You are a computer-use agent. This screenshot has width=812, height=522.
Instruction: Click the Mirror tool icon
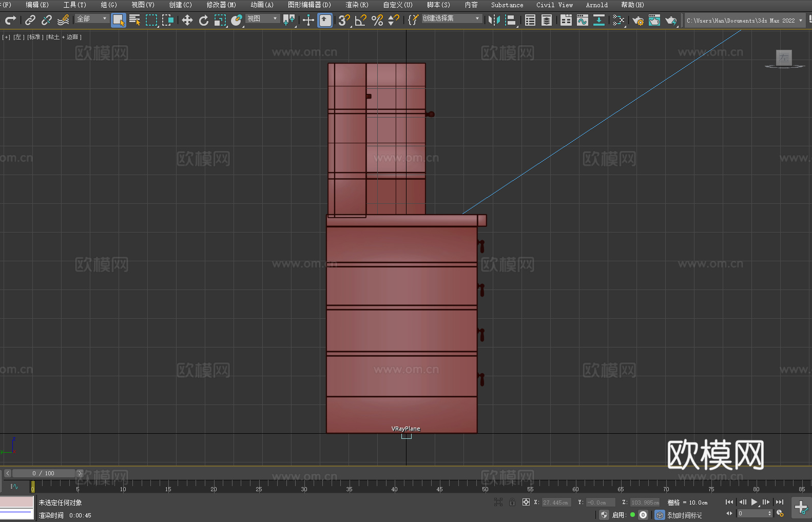point(494,20)
